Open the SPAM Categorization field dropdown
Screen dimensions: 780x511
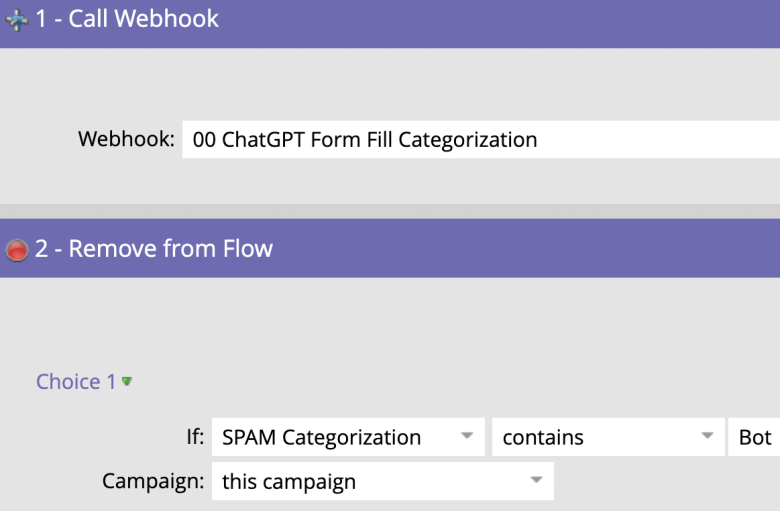348,437
